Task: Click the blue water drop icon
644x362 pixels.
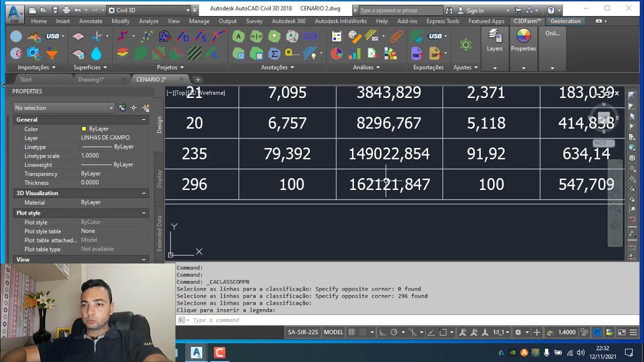Action: coord(96,53)
